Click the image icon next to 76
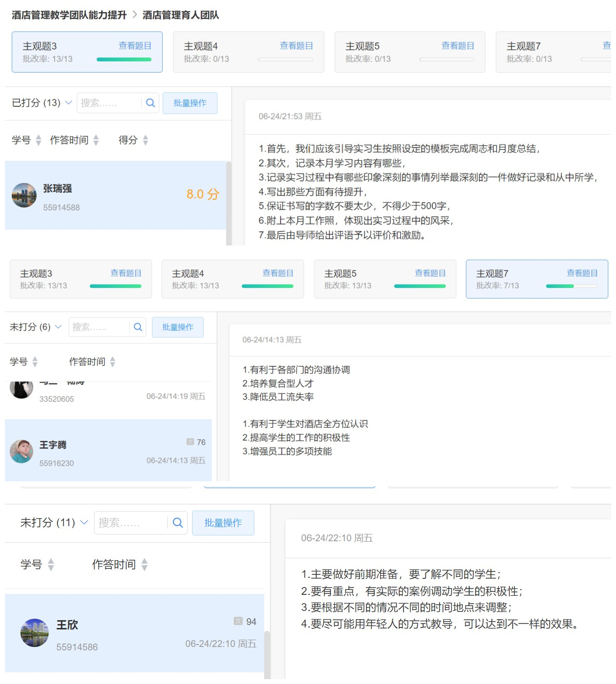The image size is (616, 684). (x=190, y=442)
